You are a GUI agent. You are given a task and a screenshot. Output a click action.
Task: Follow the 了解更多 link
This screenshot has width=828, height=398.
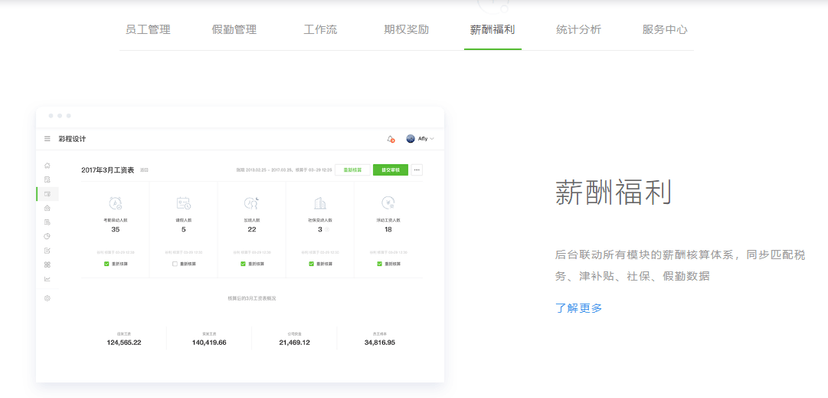point(579,308)
